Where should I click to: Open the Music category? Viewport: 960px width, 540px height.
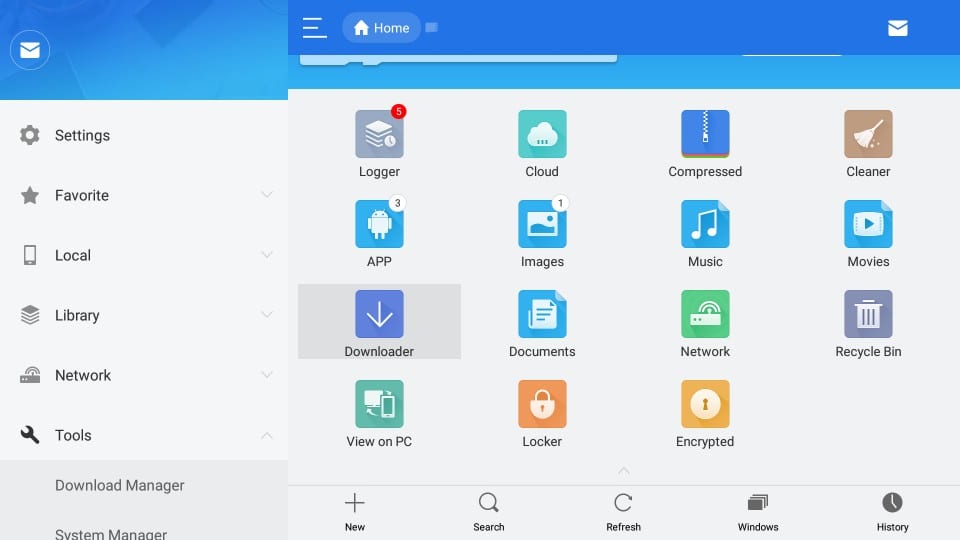705,224
